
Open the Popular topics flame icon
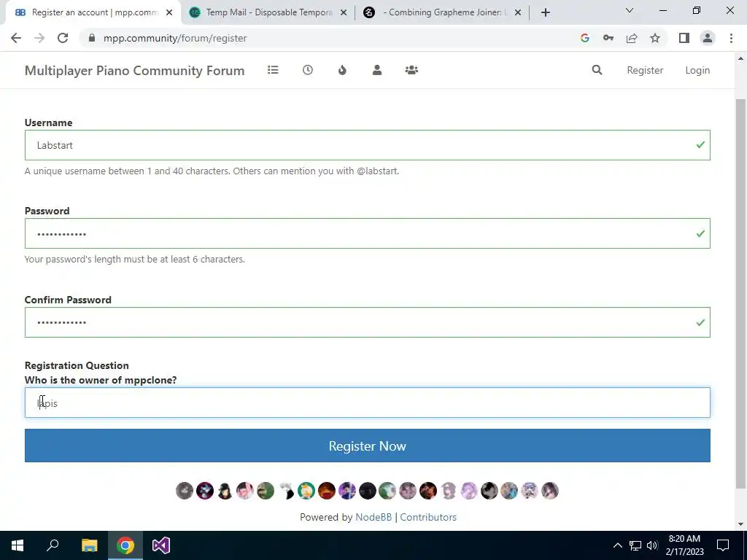click(x=342, y=70)
